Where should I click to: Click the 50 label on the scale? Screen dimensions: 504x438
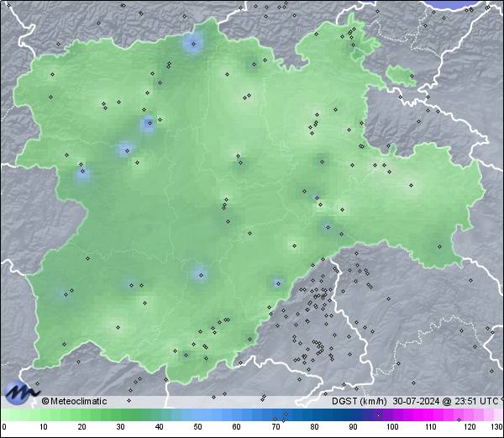pyautogui.click(x=197, y=427)
